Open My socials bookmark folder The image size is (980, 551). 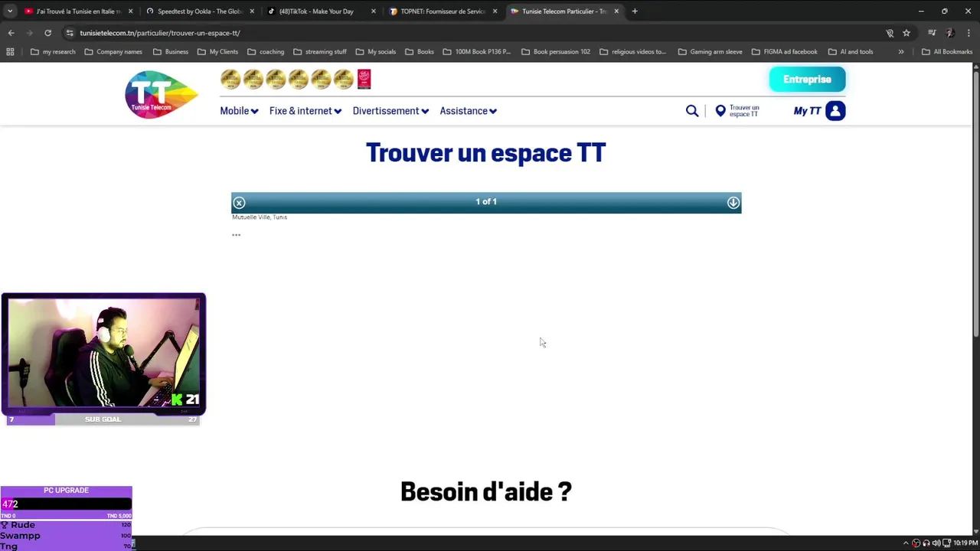click(x=376, y=52)
